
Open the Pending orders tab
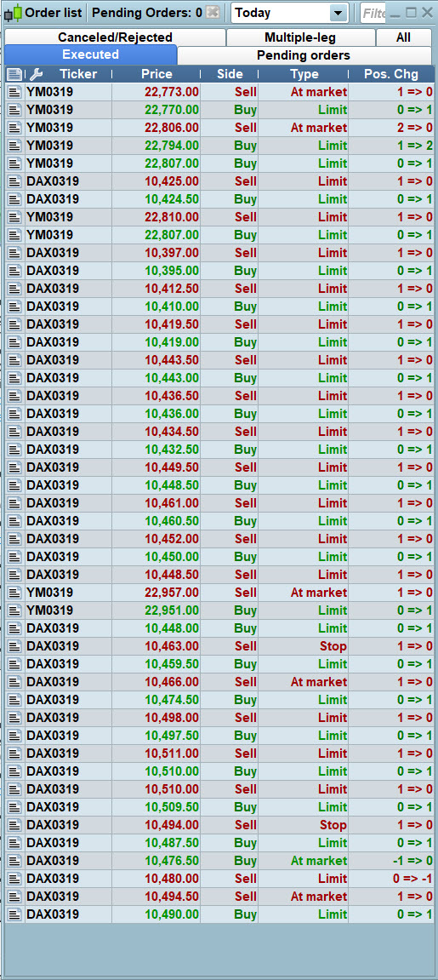point(304,55)
